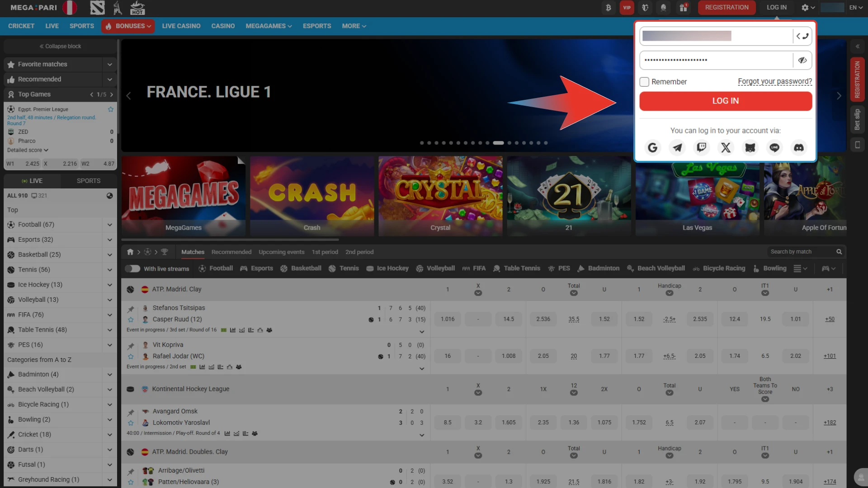
Task: Pin the Avangard Omsk match
Action: [x=131, y=413]
